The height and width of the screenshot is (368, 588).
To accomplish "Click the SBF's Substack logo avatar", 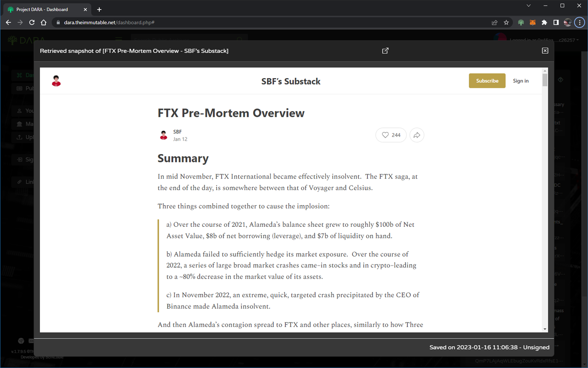I will click(57, 81).
